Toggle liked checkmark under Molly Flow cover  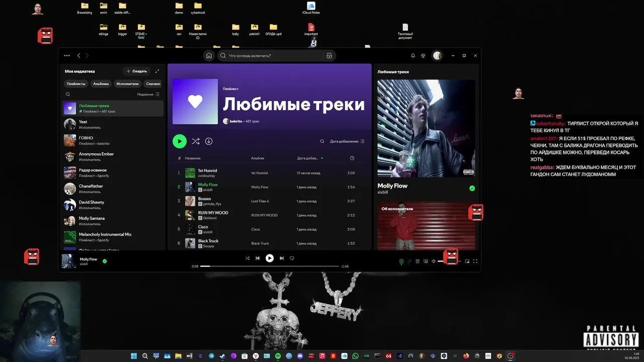(472, 189)
